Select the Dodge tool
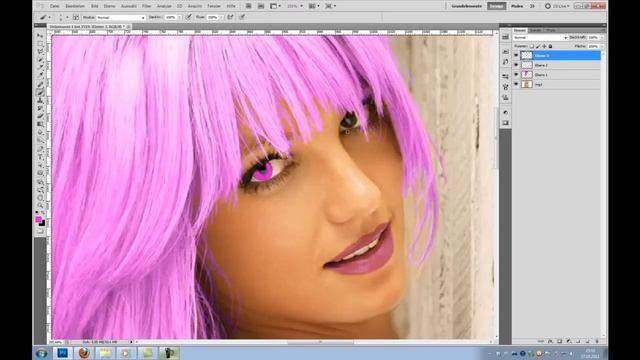The image size is (640, 360). 40,141
